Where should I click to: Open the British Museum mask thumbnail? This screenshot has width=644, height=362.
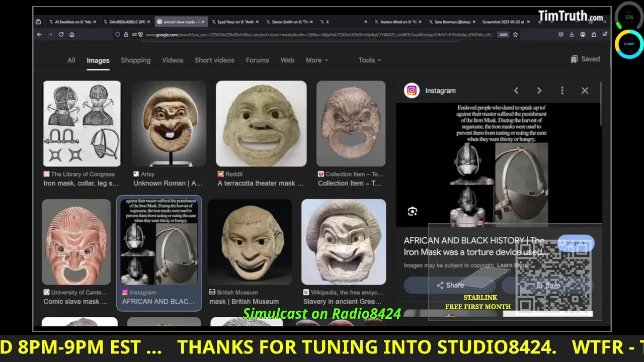[250, 242]
